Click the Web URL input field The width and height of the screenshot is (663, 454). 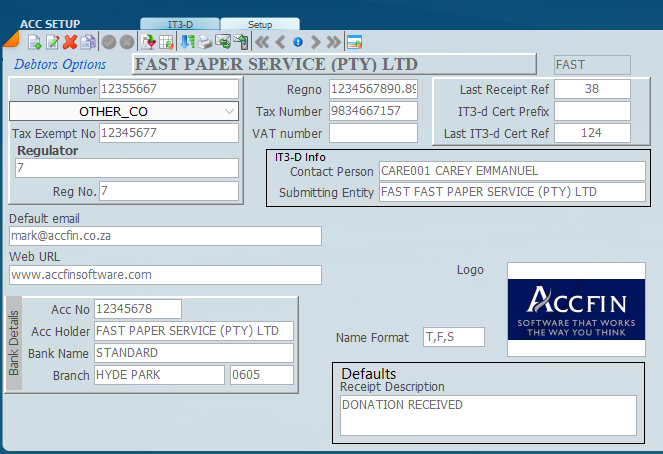[165, 275]
